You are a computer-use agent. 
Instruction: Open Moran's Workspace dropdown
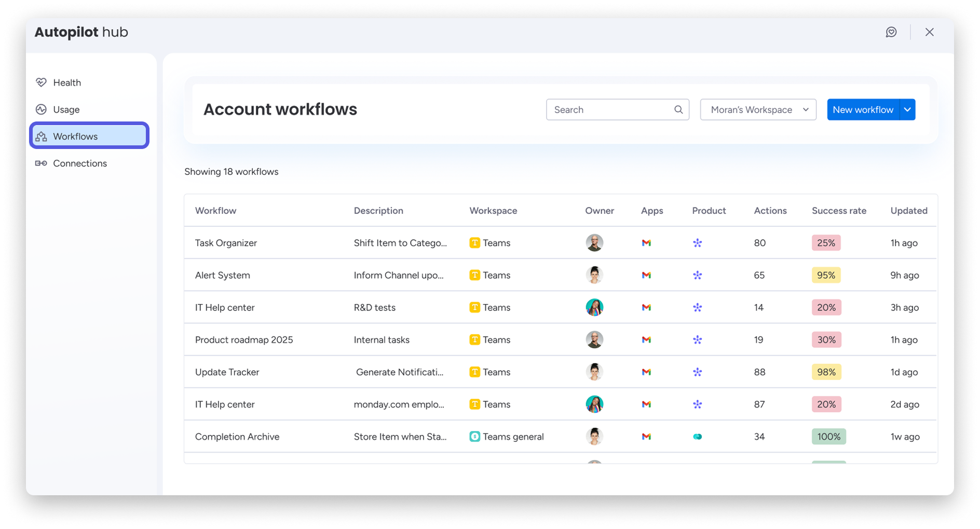pyautogui.click(x=758, y=110)
